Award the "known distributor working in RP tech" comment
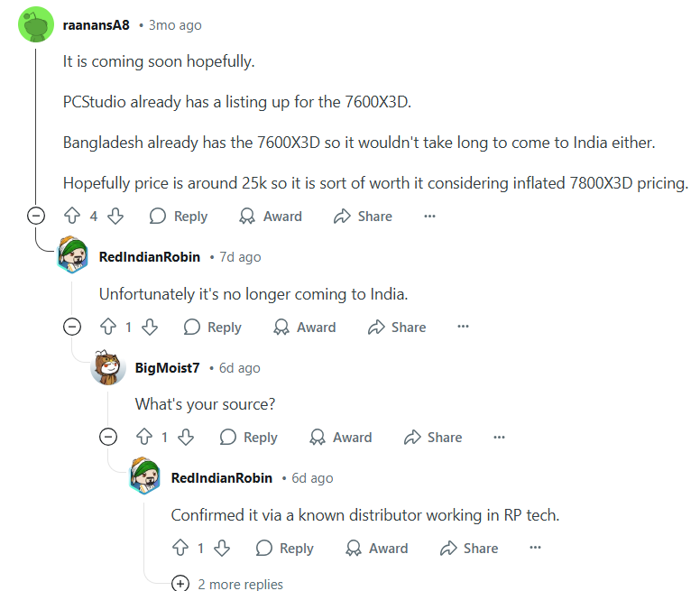 377,548
